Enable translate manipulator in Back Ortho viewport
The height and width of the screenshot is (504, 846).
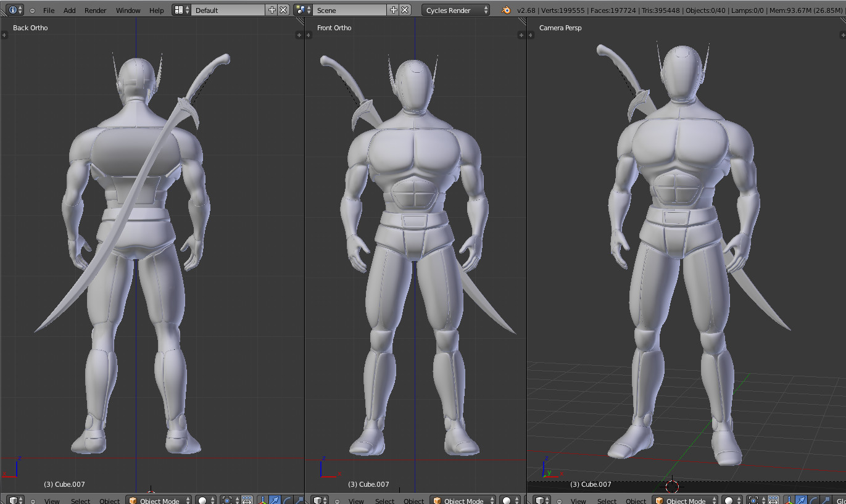pos(274,500)
